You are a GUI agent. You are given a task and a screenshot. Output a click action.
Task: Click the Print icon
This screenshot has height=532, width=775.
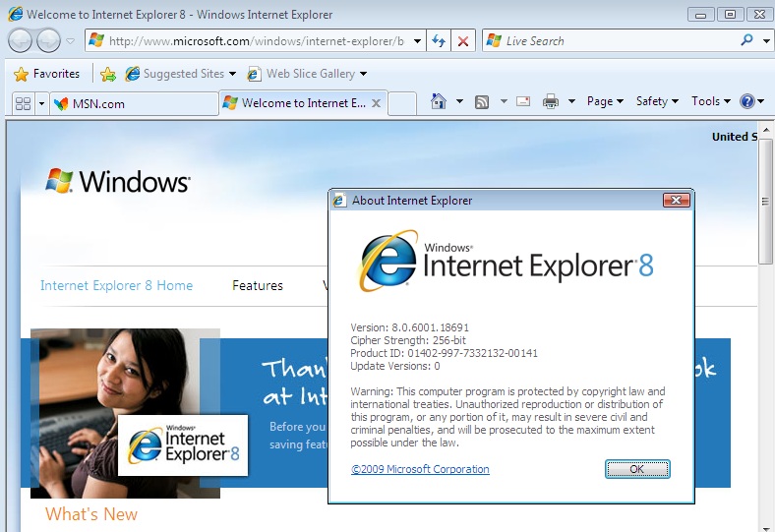point(550,101)
